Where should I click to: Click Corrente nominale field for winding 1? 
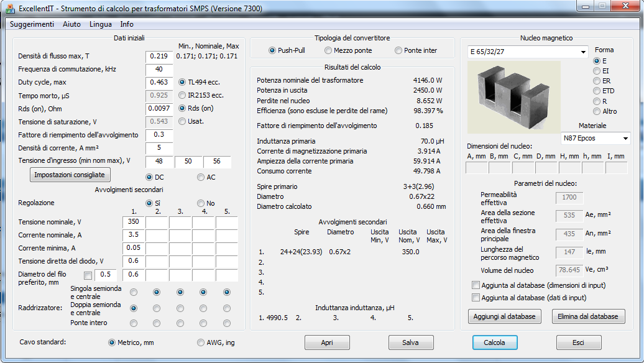point(134,235)
